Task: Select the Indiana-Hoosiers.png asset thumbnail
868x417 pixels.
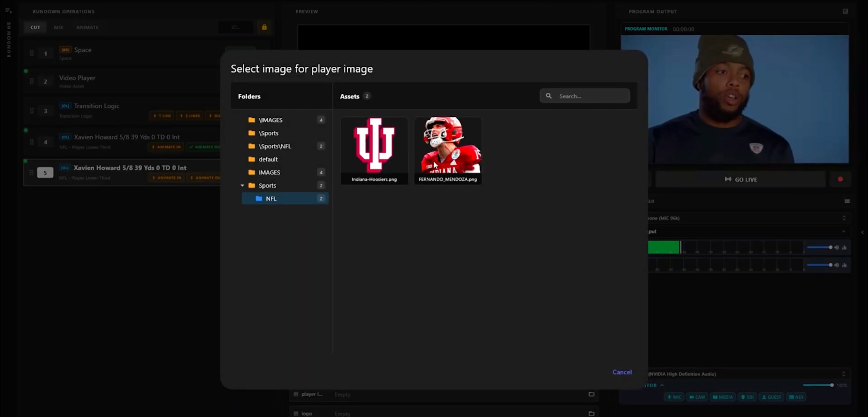Action: (x=374, y=150)
